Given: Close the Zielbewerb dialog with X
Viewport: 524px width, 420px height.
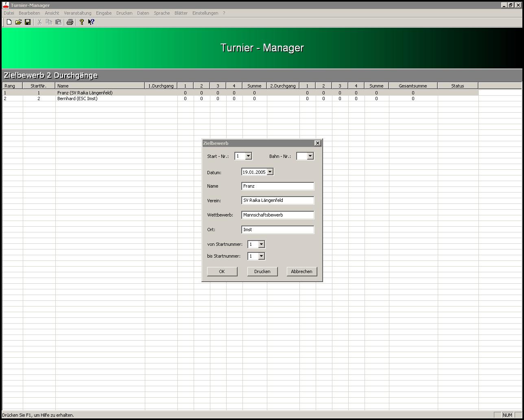Looking at the screenshot, I should pos(318,143).
